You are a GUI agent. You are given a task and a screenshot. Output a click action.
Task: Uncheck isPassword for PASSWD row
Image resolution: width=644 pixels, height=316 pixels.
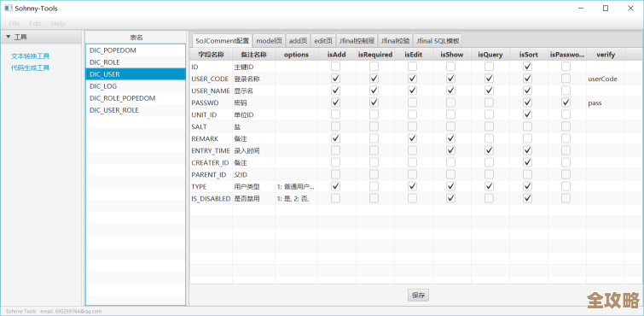[566, 102]
